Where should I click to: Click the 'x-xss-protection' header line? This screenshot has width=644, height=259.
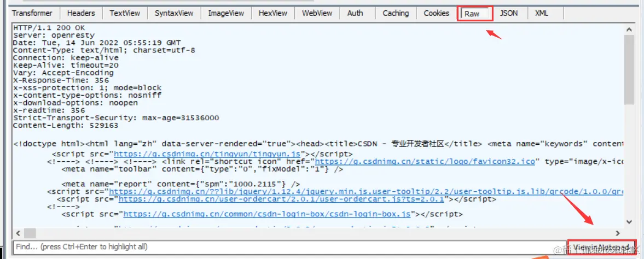click(87, 88)
